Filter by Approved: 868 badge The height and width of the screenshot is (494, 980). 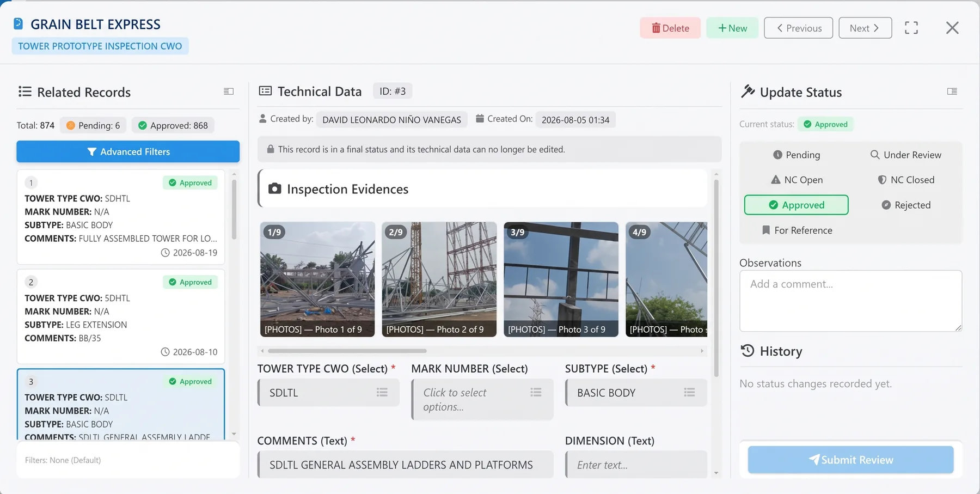173,125
